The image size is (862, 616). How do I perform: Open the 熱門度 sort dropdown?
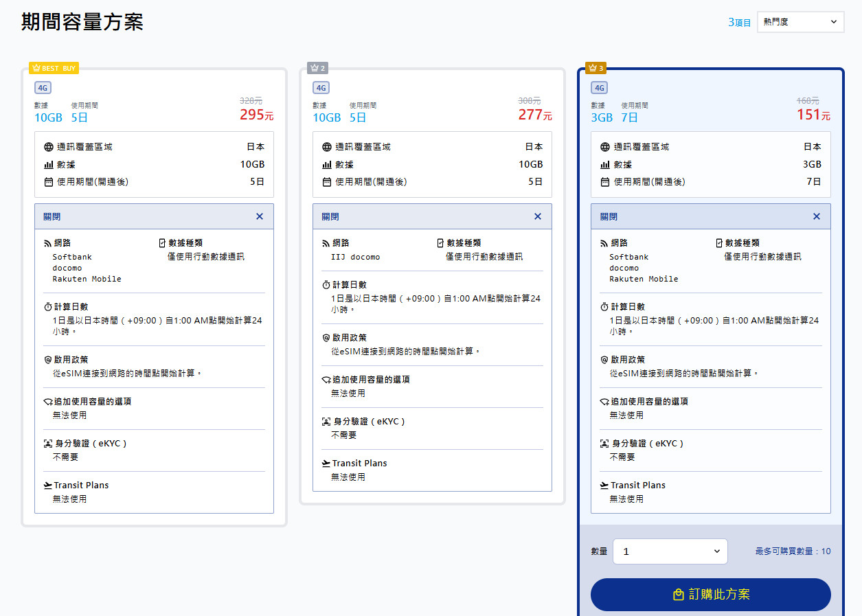pyautogui.click(x=800, y=22)
